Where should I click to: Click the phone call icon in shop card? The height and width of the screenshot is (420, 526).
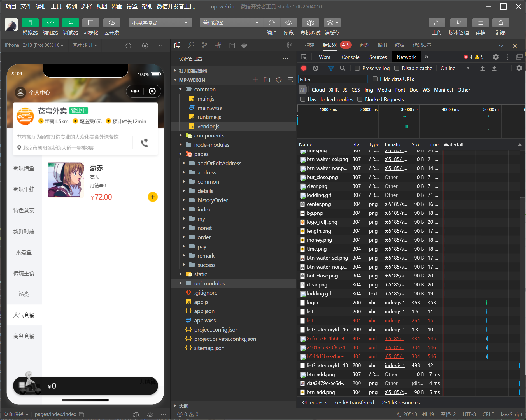pos(144,143)
